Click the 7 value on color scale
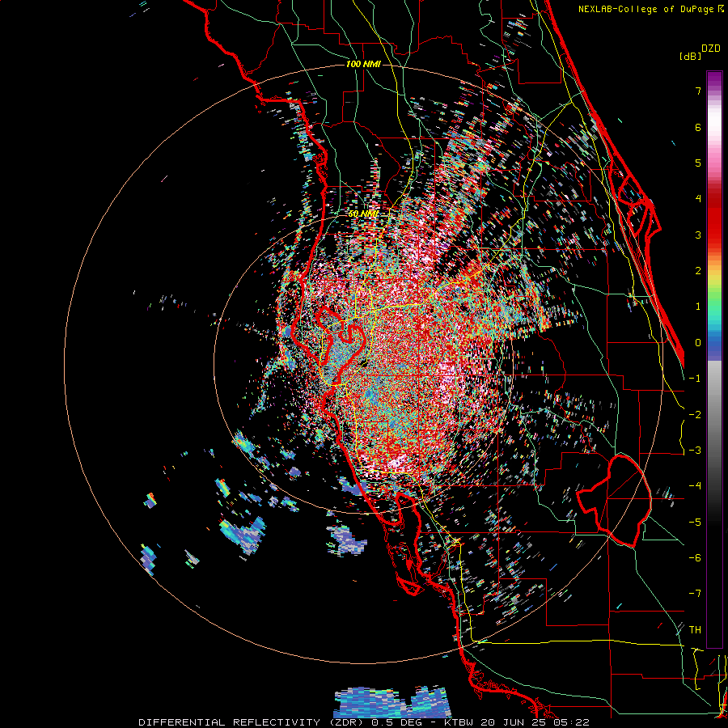Screen dimensions: 728x728 tap(698, 91)
